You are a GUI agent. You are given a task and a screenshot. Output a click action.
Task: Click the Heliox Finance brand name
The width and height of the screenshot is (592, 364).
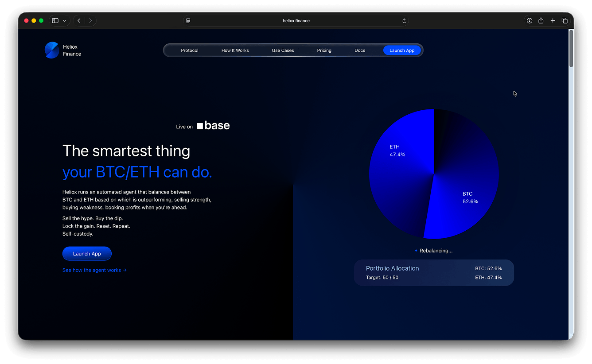point(72,50)
